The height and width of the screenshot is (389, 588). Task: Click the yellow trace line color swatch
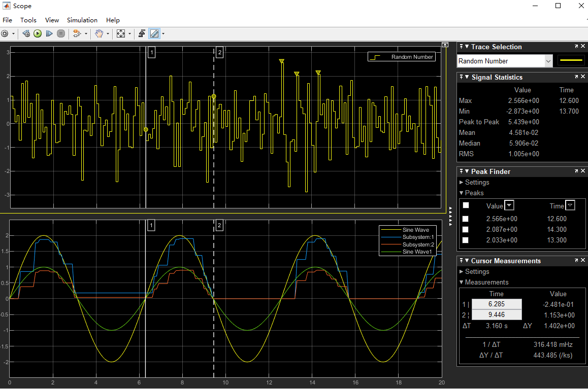click(x=571, y=61)
